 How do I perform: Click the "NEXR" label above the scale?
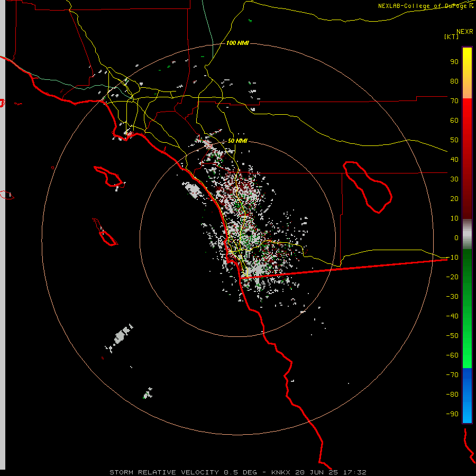pyautogui.click(x=465, y=32)
